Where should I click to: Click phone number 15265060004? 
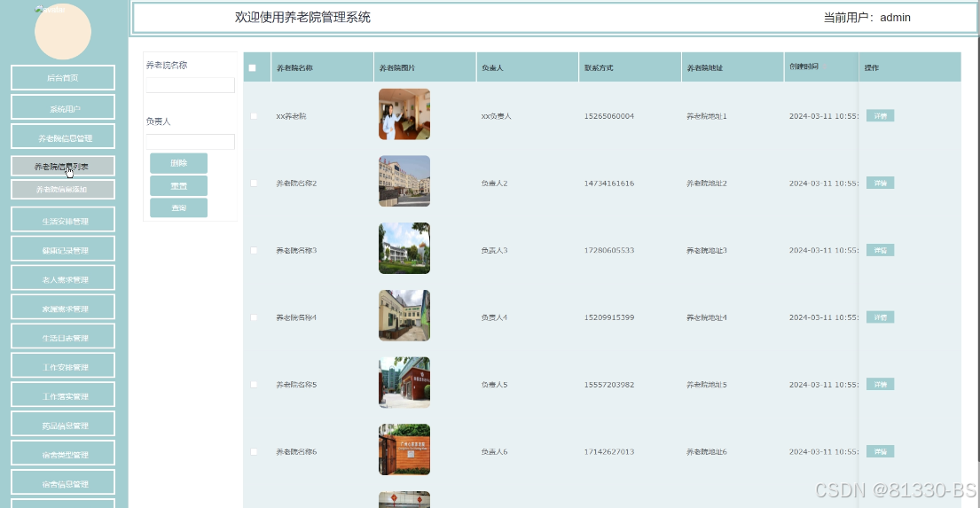tap(608, 116)
